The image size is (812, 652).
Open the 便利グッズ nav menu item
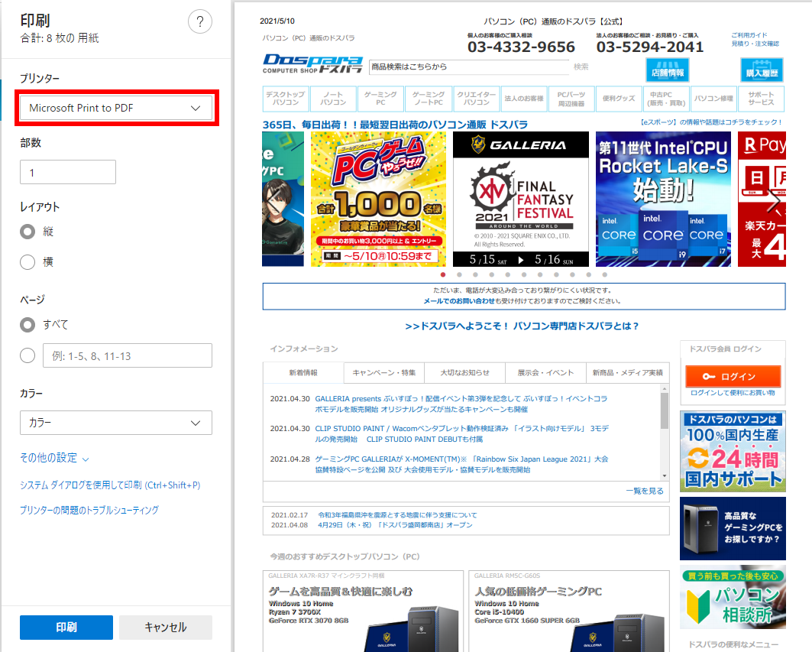(x=619, y=99)
